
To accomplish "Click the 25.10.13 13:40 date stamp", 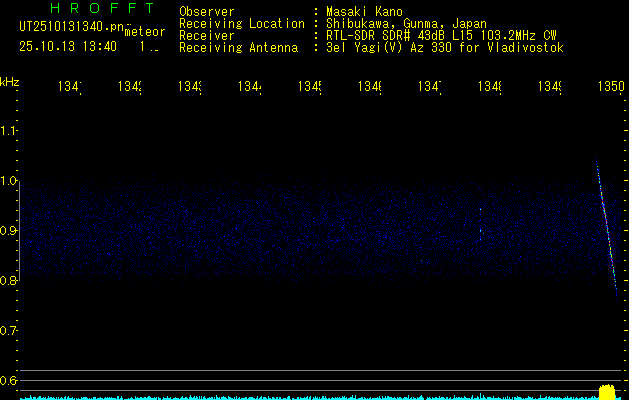I will 67,46.
